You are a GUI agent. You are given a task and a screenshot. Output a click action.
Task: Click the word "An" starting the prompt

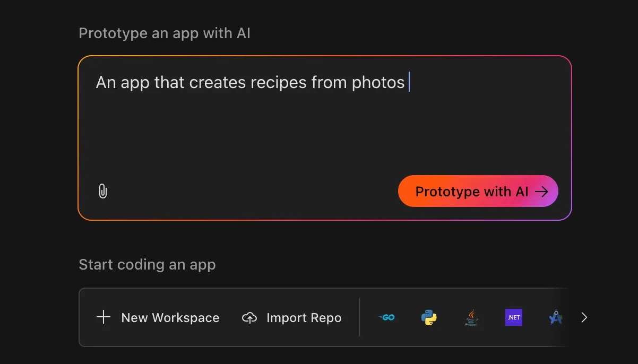pos(106,83)
